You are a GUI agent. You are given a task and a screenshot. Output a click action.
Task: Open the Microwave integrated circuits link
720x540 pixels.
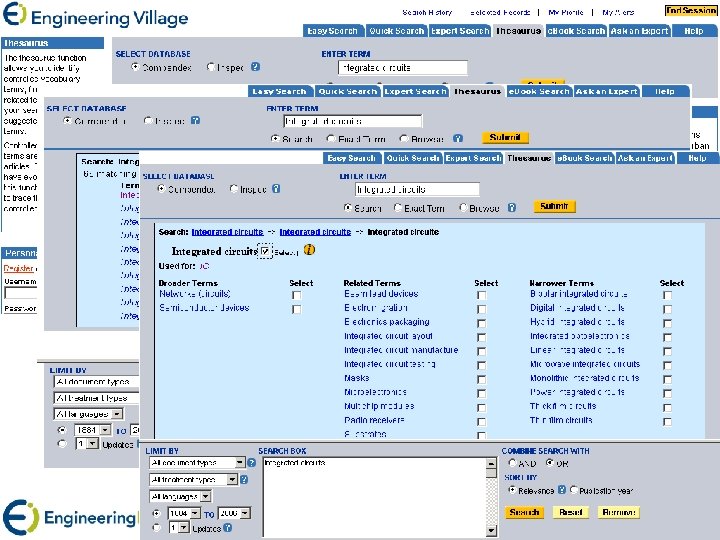[x=585, y=364]
